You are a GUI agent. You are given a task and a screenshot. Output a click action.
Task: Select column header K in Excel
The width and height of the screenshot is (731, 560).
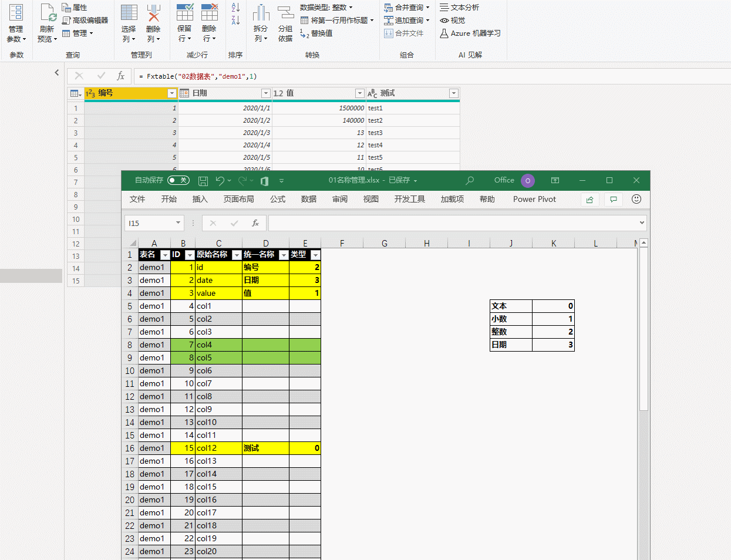[554, 243]
